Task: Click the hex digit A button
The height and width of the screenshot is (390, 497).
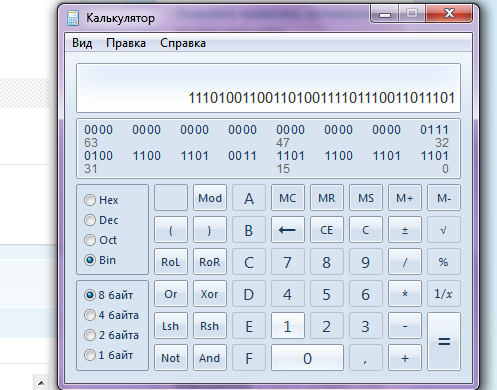Action: 249,198
